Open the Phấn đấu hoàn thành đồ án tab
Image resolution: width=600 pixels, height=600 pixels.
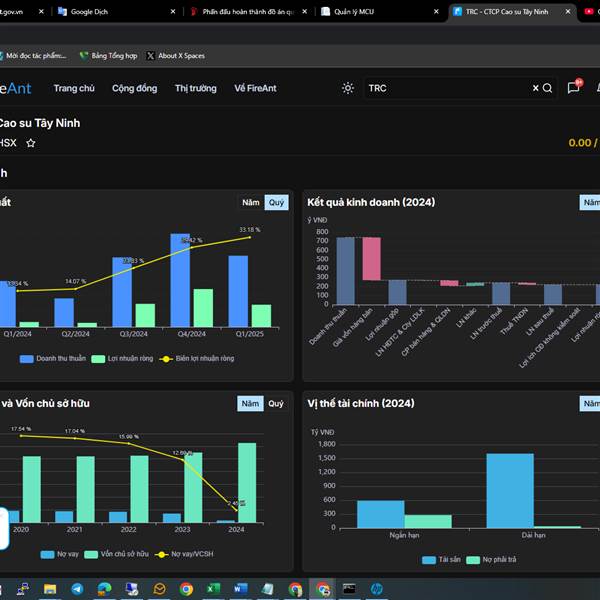point(248,11)
